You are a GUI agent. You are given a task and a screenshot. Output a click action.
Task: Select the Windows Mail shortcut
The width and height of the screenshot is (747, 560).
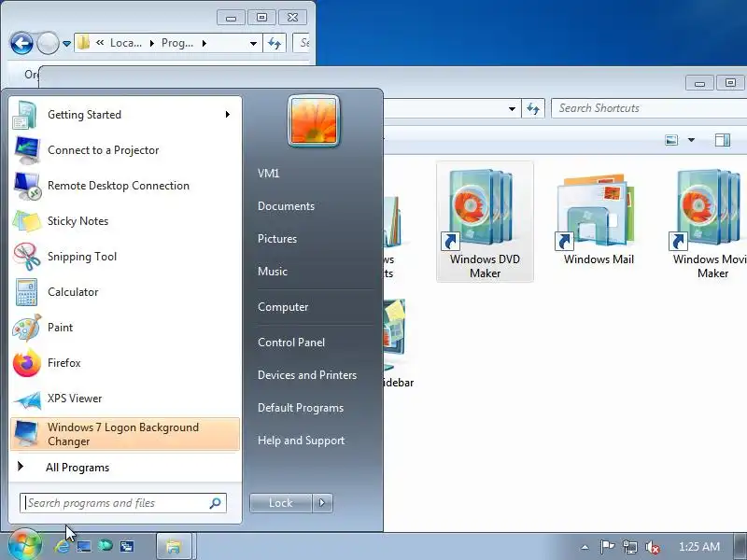point(599,219)
